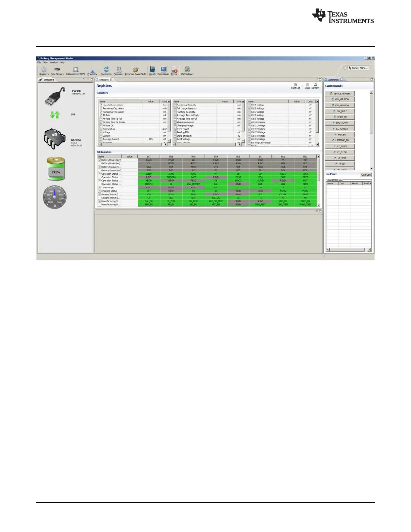
Task: Click the Average Current value 255
Action: pos(151,139)
